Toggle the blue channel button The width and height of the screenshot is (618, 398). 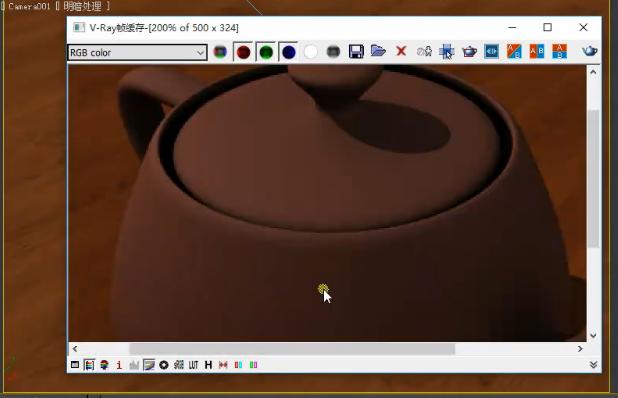pos(289,52)
